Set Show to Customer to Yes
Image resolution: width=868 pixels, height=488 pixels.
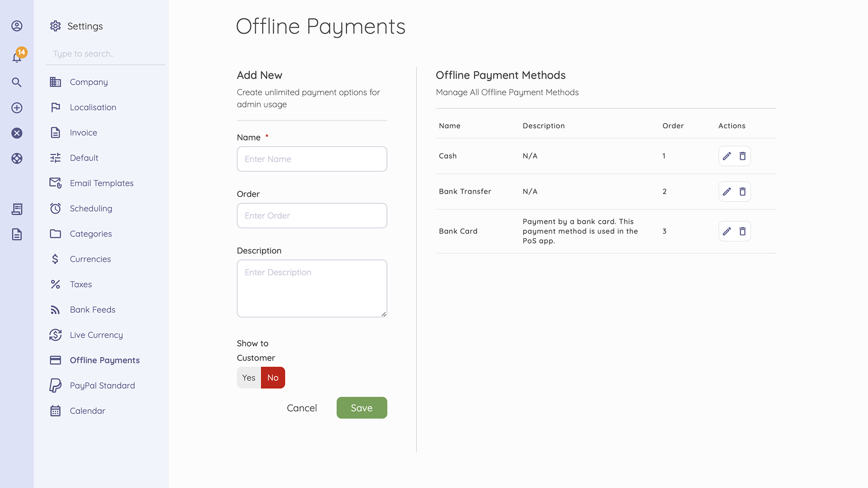click(x=249, y=377)
